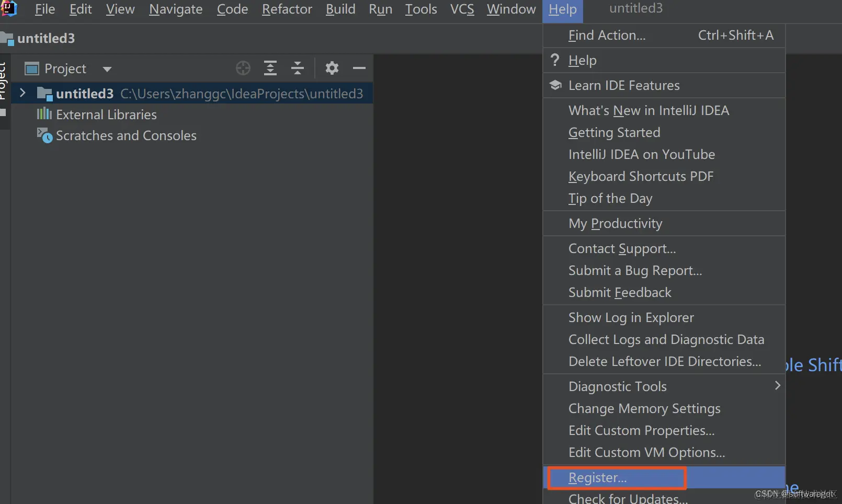Open the Tools menu
The image size is (842, 504).
pos(421,9)
